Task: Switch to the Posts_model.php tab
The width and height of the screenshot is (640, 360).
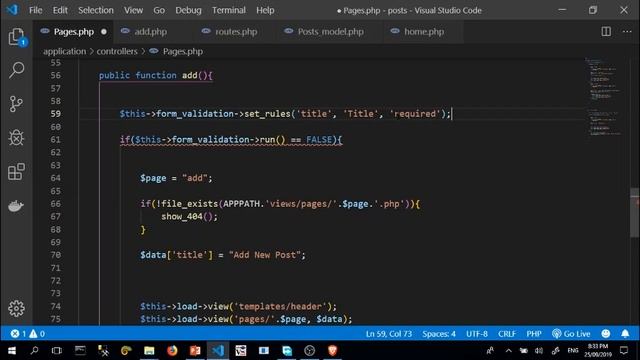Action: [330, 31]
